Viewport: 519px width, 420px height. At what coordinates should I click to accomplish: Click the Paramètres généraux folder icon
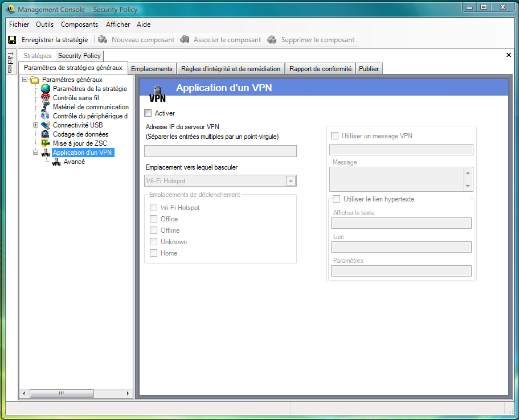[35, 80]
